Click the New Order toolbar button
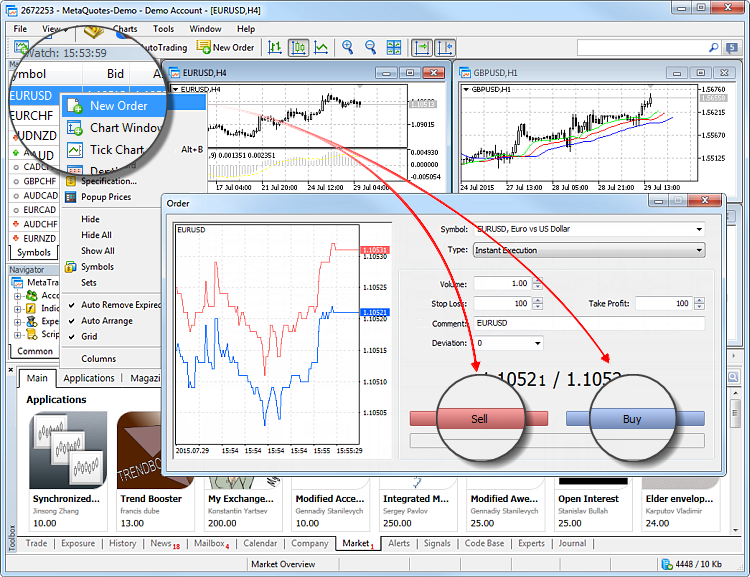Viewport: 750px width, 577px height. coord(226,47)
